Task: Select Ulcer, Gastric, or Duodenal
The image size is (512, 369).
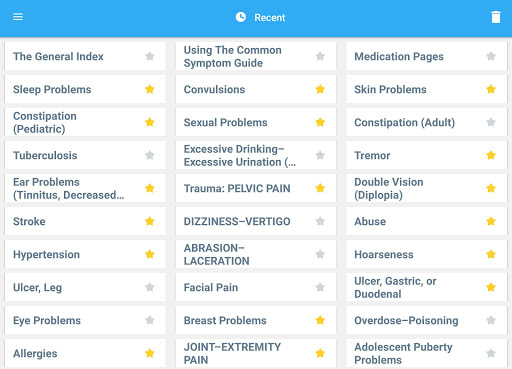Action: 395,287
